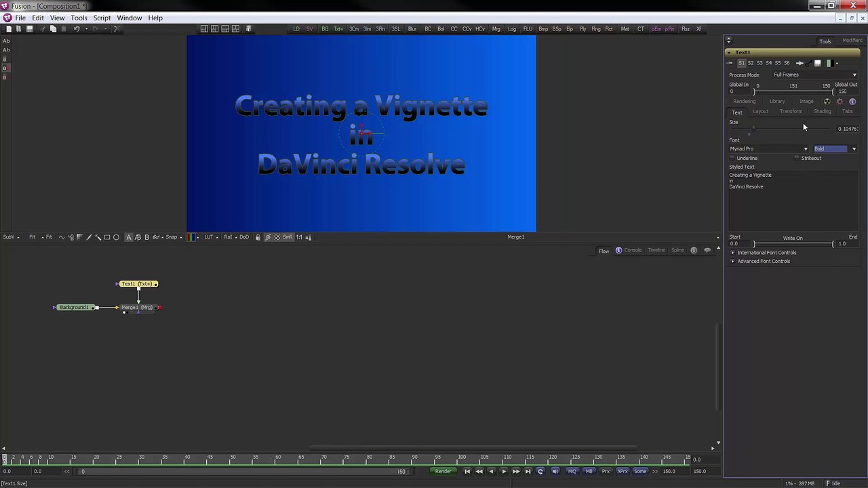
Task: Click the Undo arrow icon
Action: click(77, 28)
